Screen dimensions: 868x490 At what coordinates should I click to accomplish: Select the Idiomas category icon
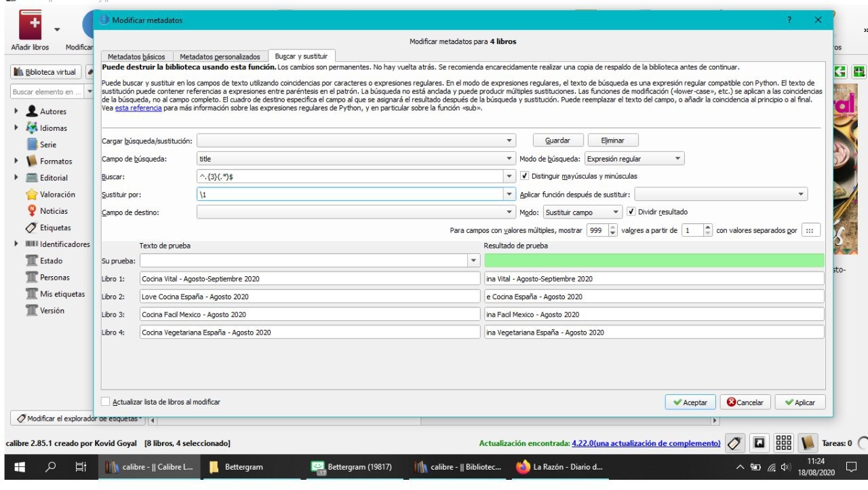pyautogui.click(x=32, y=128)
